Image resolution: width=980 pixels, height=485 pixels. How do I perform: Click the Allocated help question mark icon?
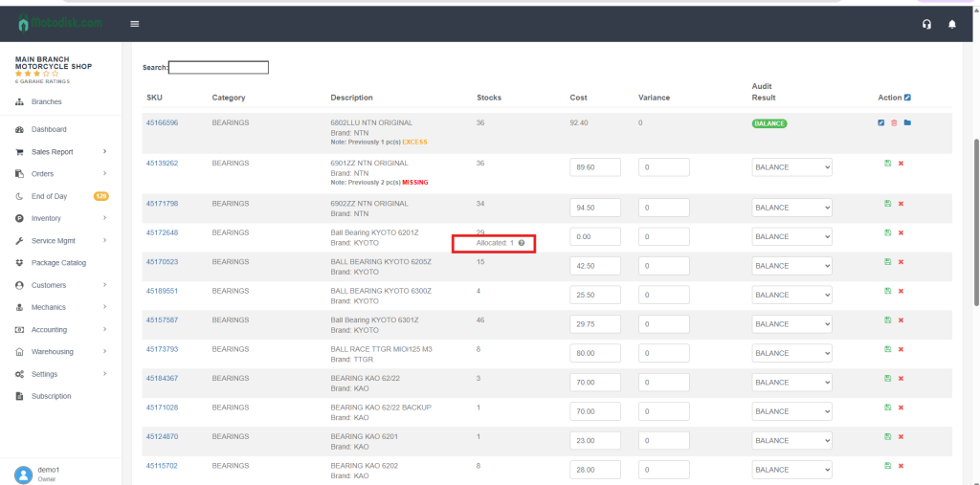[x=522, y=243]
